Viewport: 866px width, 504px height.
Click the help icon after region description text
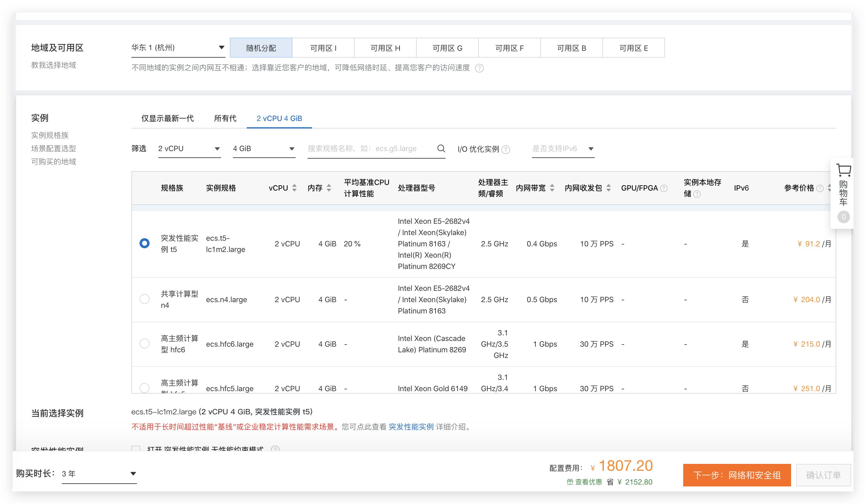479,68
